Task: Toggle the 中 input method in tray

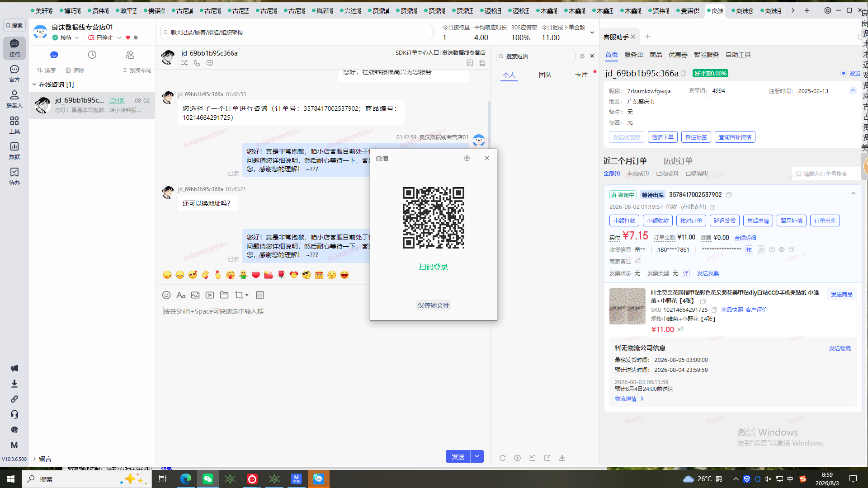Action: tap(790, 479)
